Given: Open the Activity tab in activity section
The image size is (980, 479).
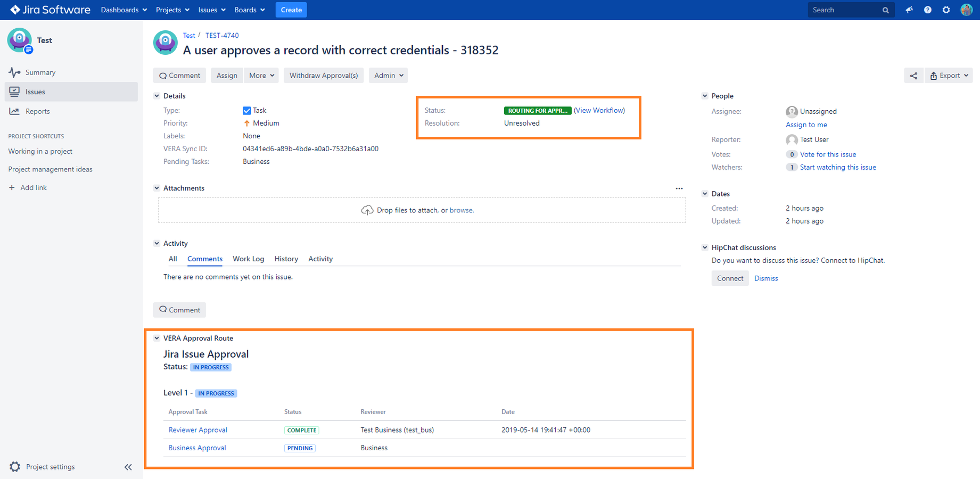Looking at the screenshot, I should click(320, 259).
